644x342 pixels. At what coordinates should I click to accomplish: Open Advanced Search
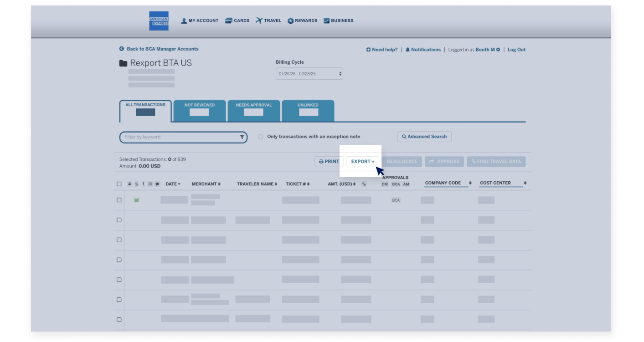point(424,136)
